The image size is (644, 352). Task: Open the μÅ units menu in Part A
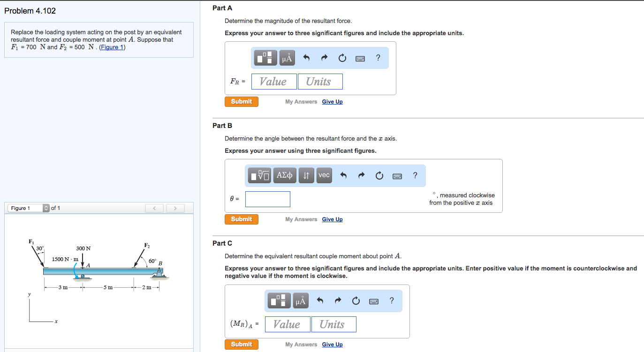pos(287,58)
